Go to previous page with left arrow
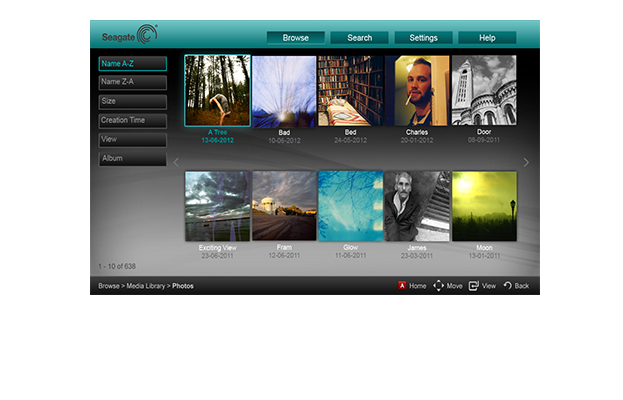 click(x=176, y=162)
